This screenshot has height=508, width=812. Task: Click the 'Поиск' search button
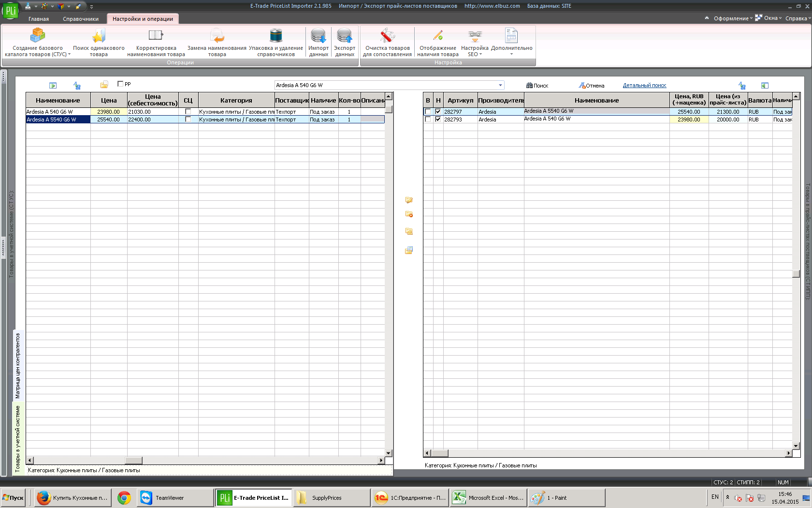tap(537, 86)
